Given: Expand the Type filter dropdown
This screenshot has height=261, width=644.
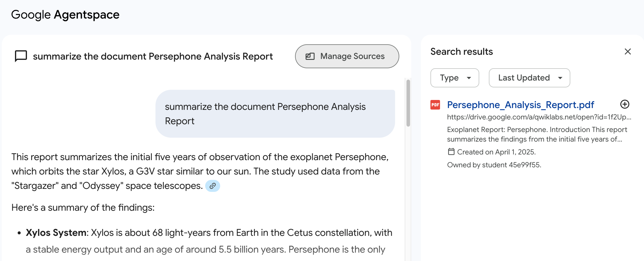Looking at the screenshot, I should 455,78.
